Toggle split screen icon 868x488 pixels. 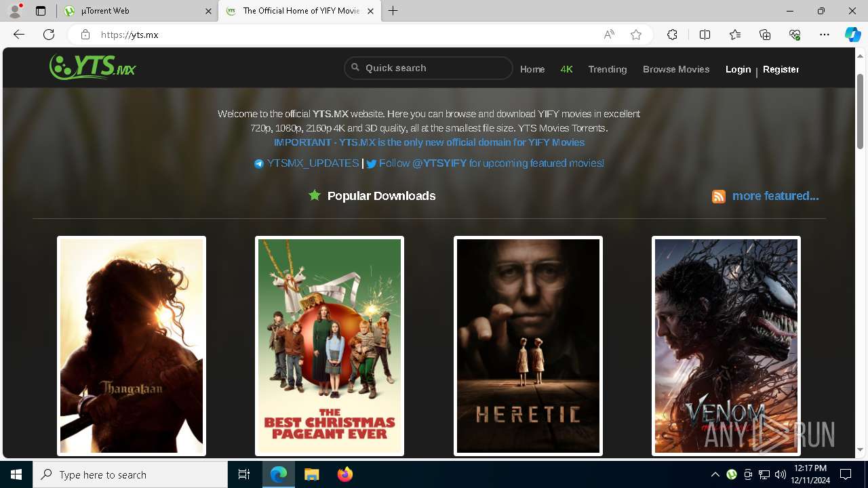coord(705,35)
